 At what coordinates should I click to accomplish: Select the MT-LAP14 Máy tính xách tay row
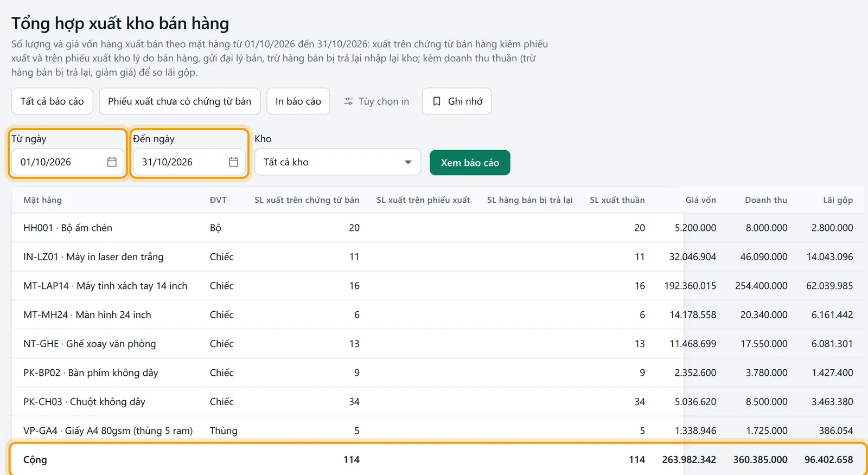point(438,286)
